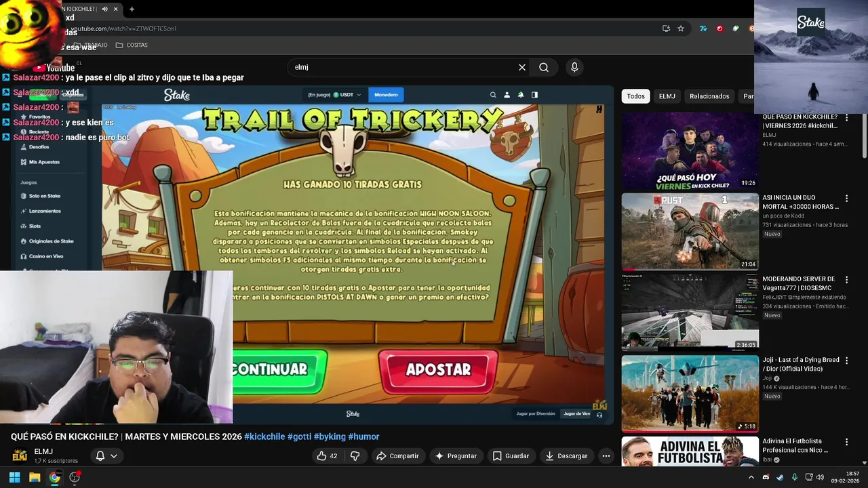
Task: Select the ELMJ filter chip
Action: click(x=667, y=96)
